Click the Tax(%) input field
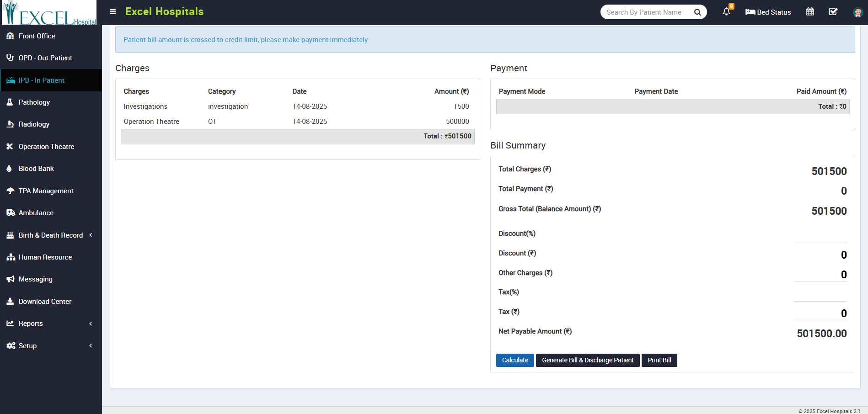Viewport: 868px width, 414px height. click(x=820, y=293)
